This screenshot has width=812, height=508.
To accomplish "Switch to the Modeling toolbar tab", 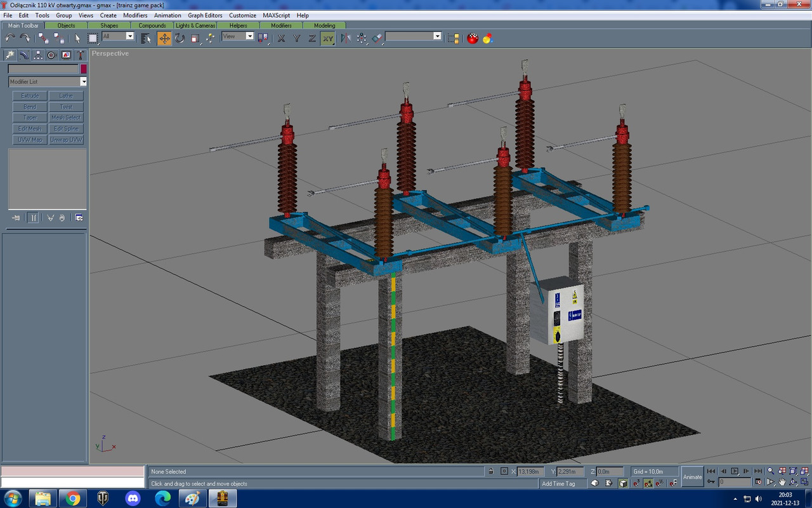I will pos(324,25).
